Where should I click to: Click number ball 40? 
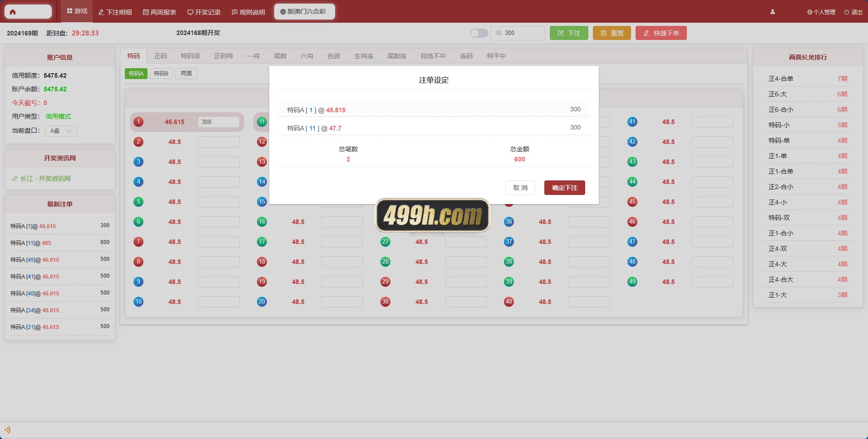pos(509,302)
